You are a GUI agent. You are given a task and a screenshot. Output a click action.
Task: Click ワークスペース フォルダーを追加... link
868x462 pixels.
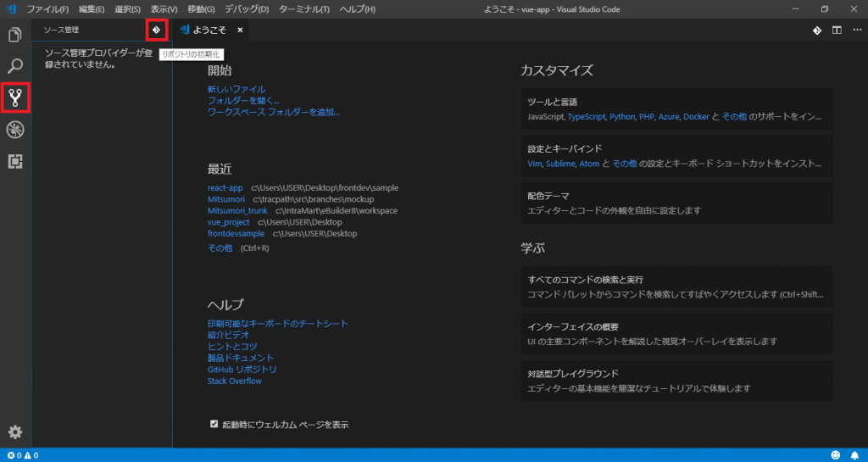point(274,112)
